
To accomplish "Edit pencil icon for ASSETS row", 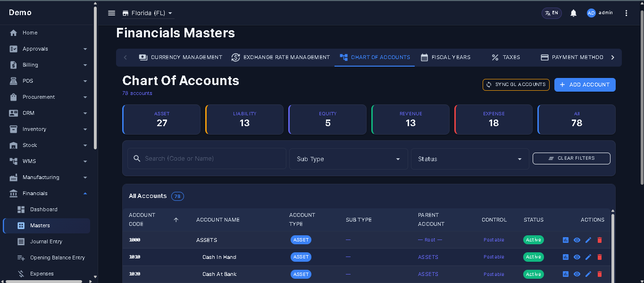I will click(x=588, y=240).
